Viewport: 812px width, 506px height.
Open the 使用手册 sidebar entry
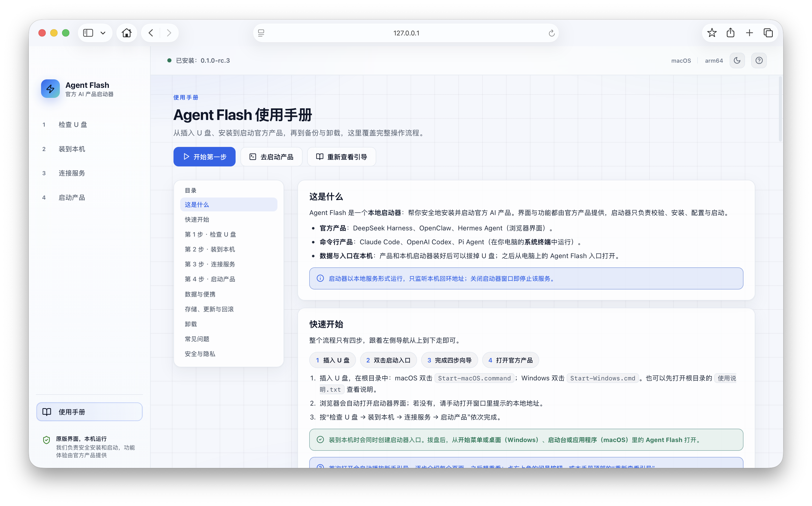(90, 412)
